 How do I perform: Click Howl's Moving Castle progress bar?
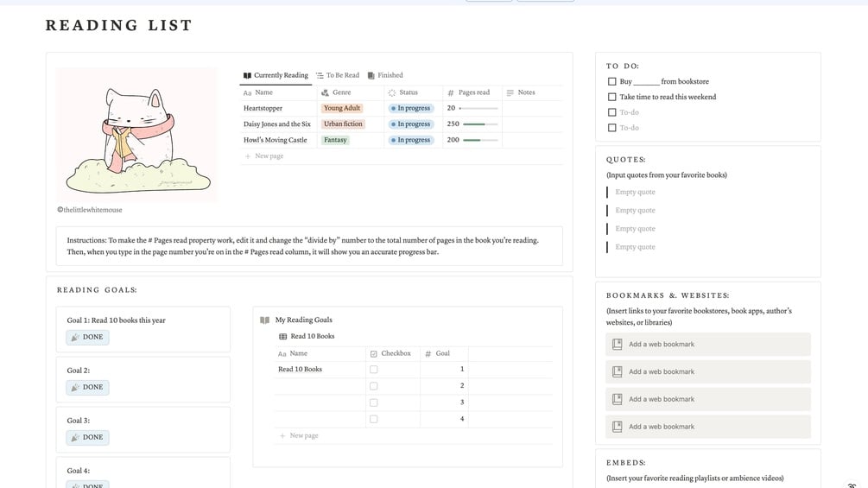pyautogui.click(x=480, y=140)
